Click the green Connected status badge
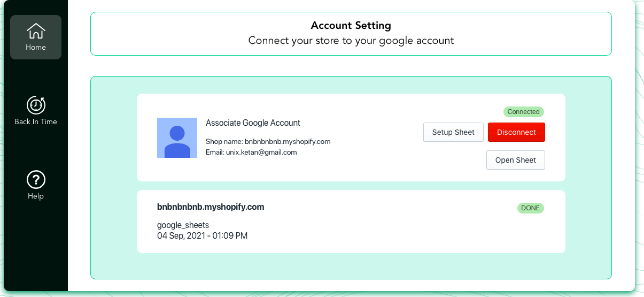The image size is (644, 297). pyautogui.click(x=523, y=112)
